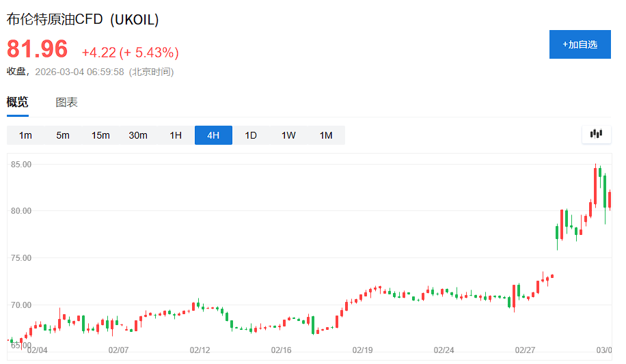The height and width of the screenshot is (364, 626).
Task: Set chart period to 1H
Action: tap(176, 135)
